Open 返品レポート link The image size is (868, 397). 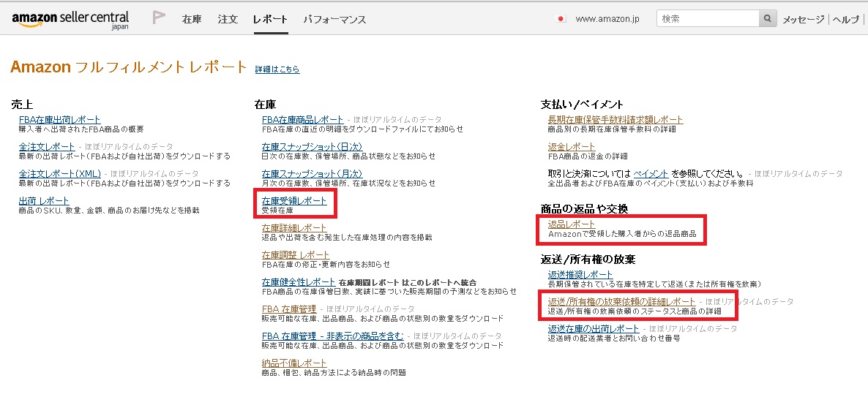tap(572, 224)
